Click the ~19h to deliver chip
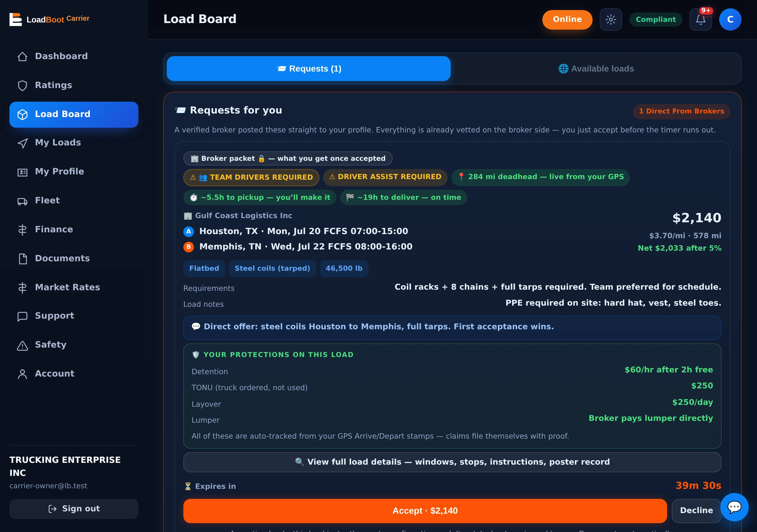 coord(403,197)
